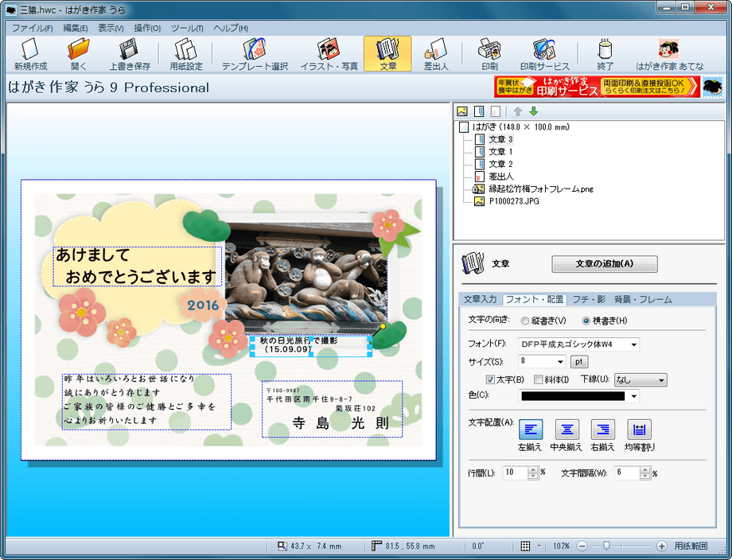Open the 編集 menu
The width and height of the screenshot is (732, 560).
point(75,28)
